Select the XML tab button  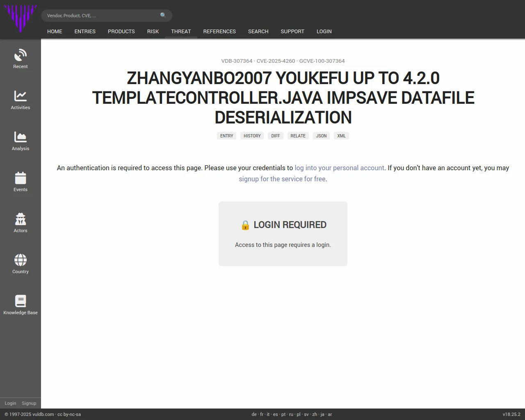tap(341, 136)
